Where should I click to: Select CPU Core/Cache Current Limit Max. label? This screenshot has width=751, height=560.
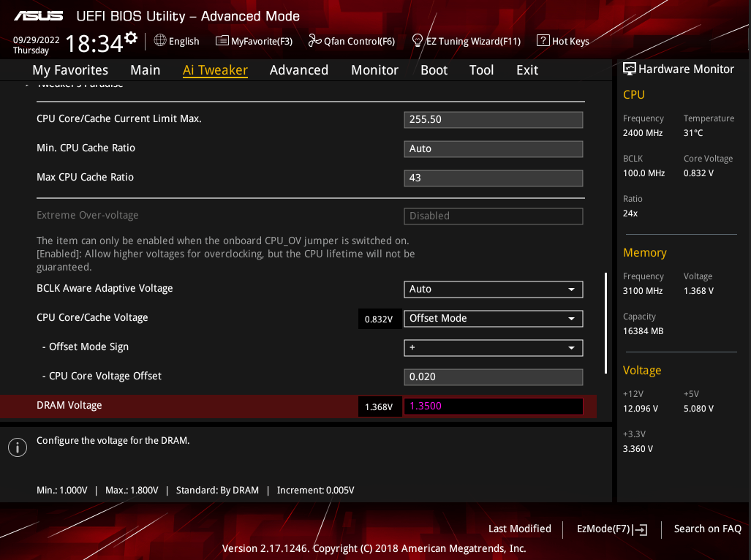point(119,118)
